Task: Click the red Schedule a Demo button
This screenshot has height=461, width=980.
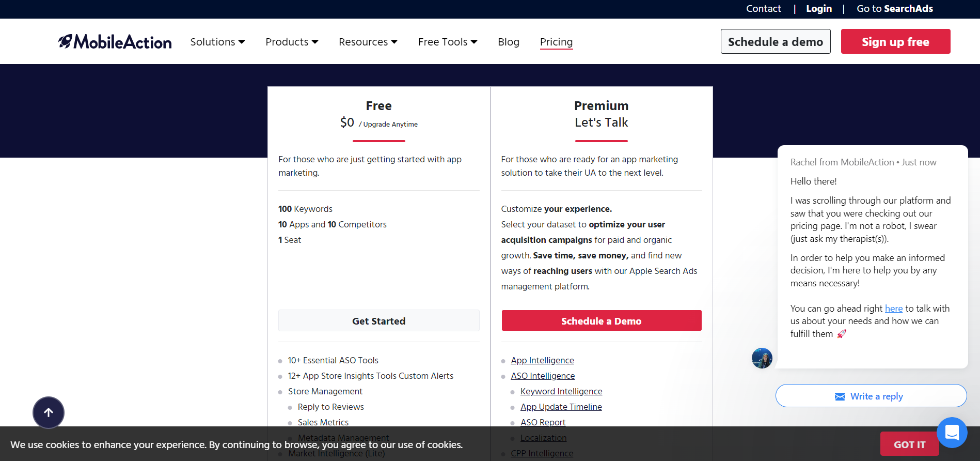Action: 601,321
